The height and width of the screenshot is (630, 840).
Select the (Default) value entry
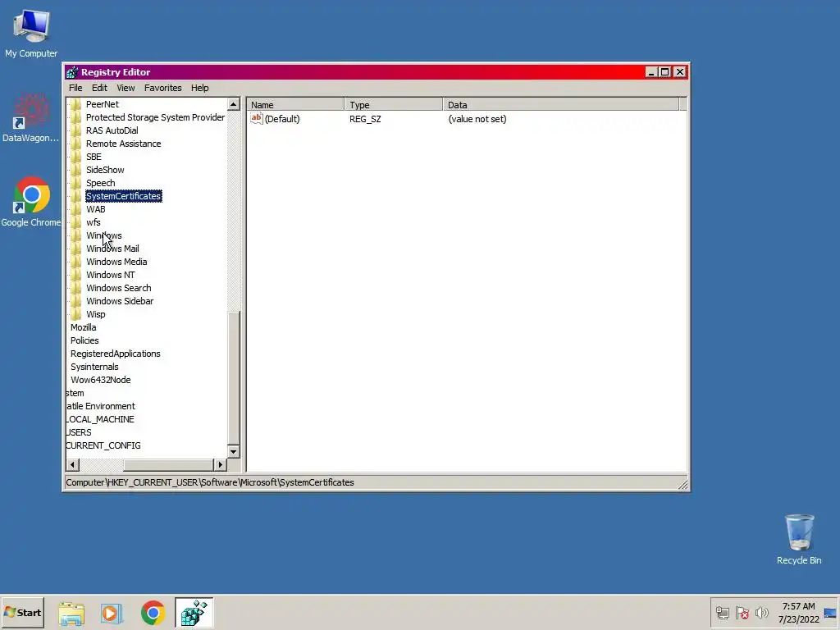pos(282,119)
